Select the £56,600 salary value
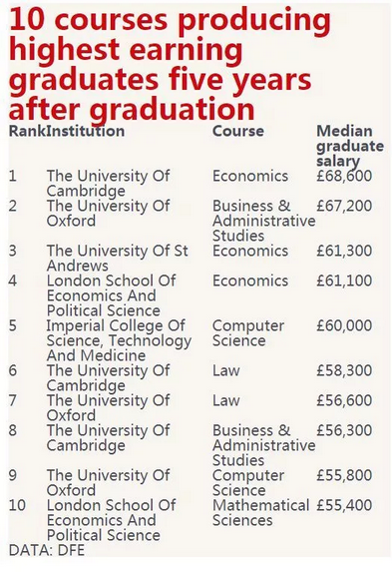Screen dimensions: 392x572 coord(344,400)
